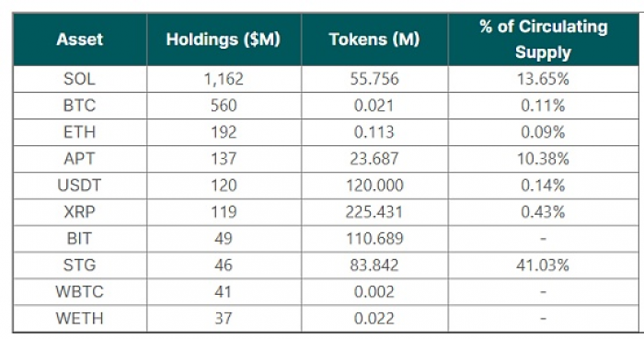Screen dimensions: 644x339
Task: Select the ETH asset cell
Action: pos(80,132)
